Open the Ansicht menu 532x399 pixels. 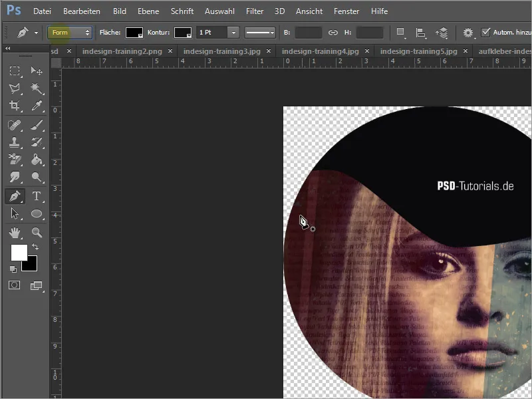pos(309,11)
